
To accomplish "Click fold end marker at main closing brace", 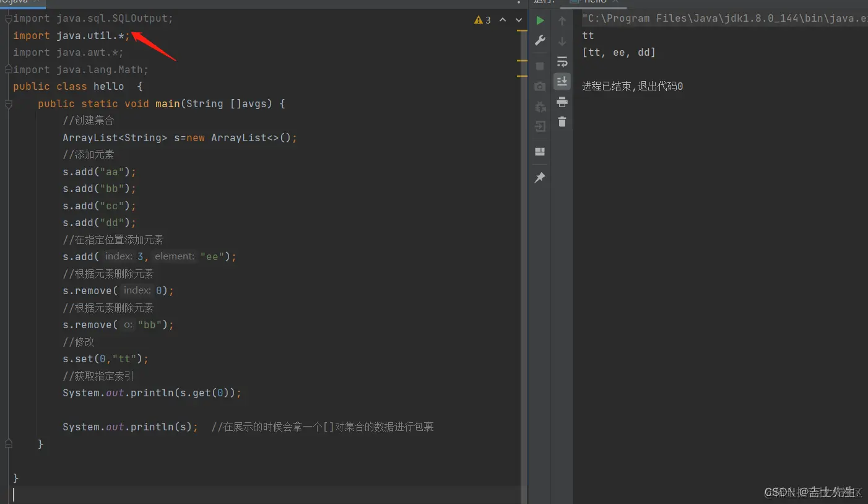I will (8, 444).
